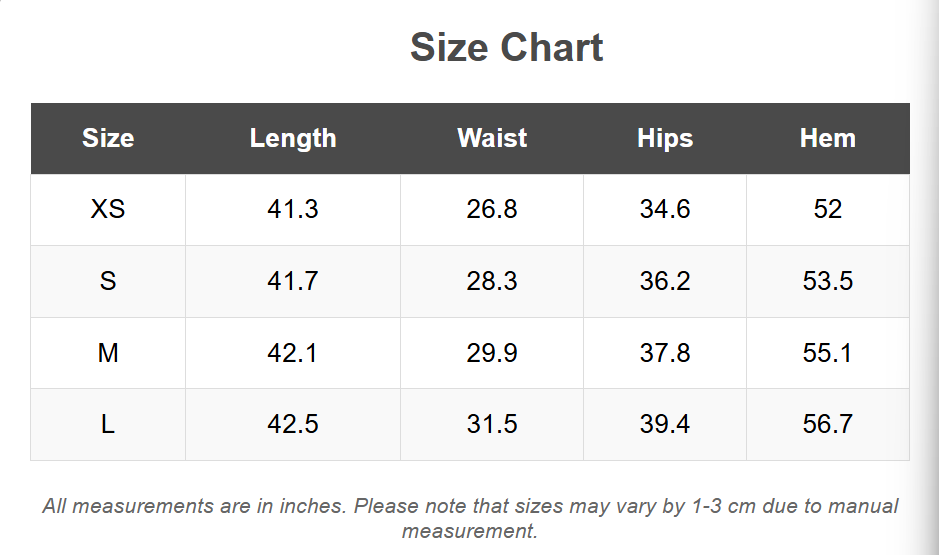Click the M hips value 37.8
This screenshot has height=555, width=939.
665,353
